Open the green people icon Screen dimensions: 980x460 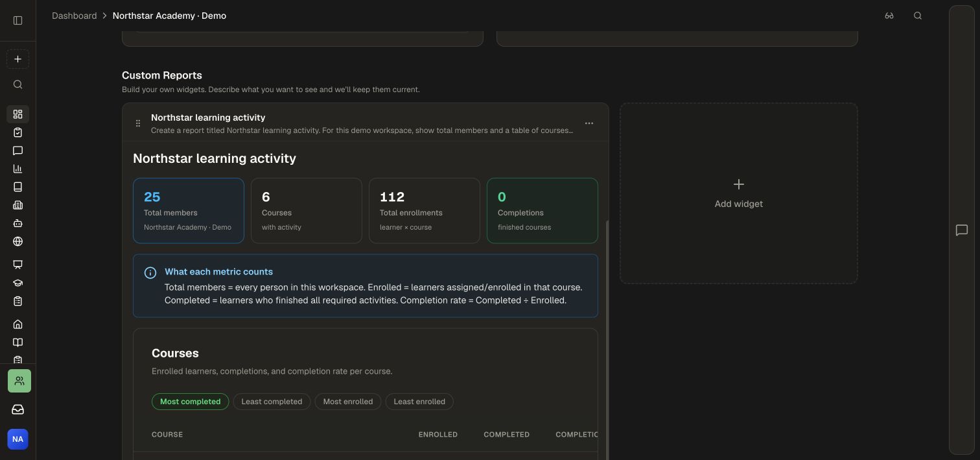(19, 381)
